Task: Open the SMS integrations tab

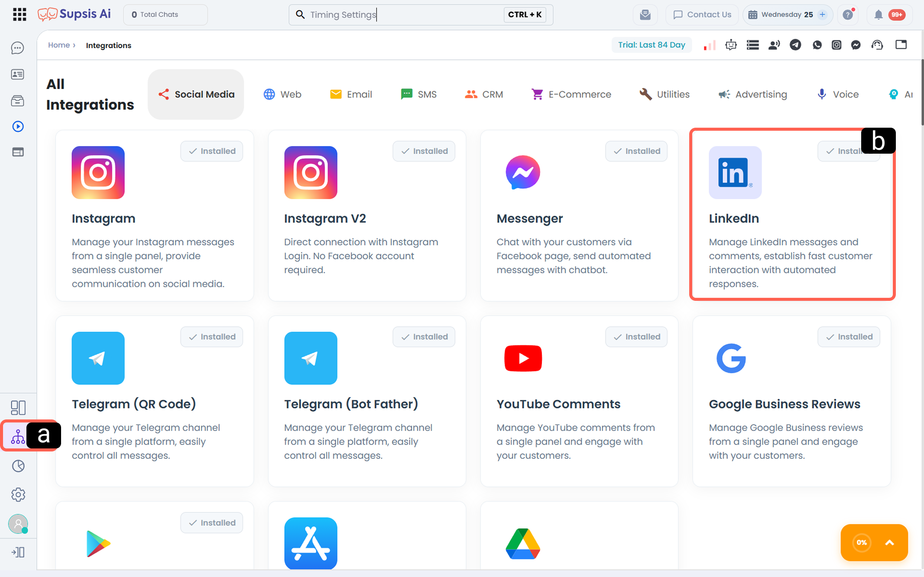Action: pos(418,94)
